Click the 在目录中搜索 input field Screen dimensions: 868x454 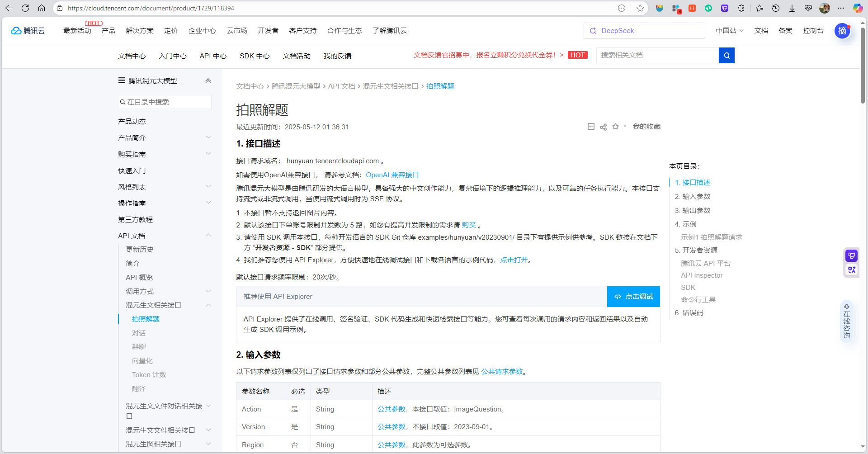pos(165,102)
